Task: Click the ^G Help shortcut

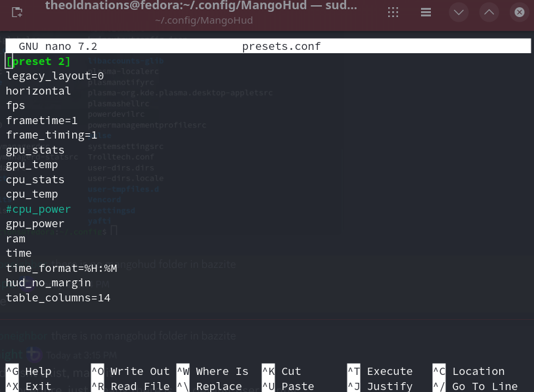Action: (x=29, y=371)
